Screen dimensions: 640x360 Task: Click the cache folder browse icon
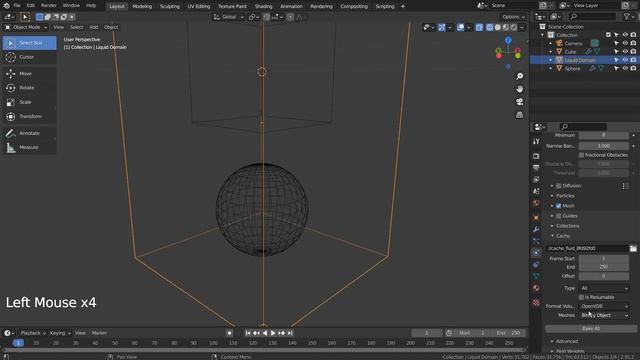[x=633, y=248]
